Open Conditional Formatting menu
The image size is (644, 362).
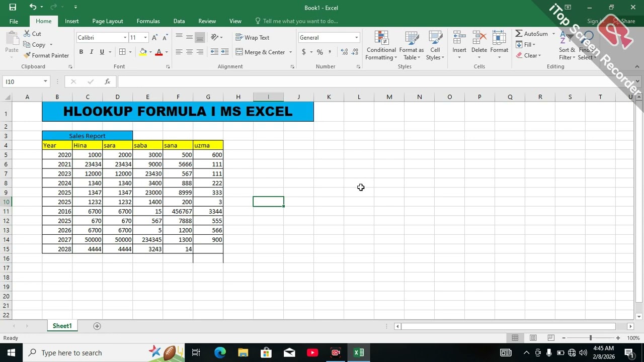[x=381, y=46]
